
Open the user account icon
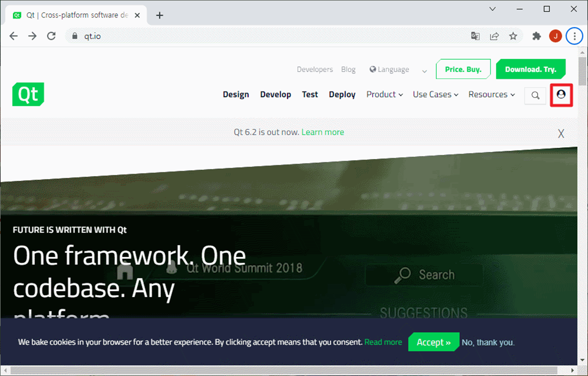(x=561, y=95)
